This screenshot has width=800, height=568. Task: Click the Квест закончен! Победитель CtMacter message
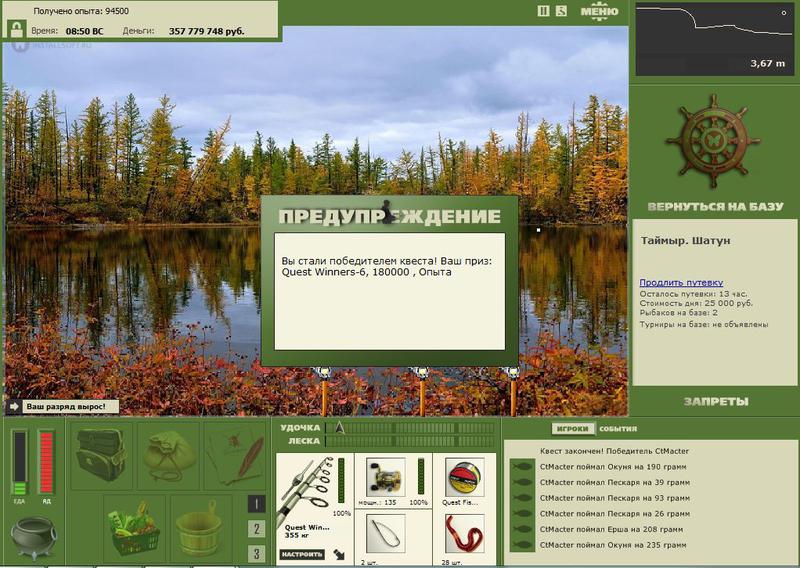click(x=614, y=451)
